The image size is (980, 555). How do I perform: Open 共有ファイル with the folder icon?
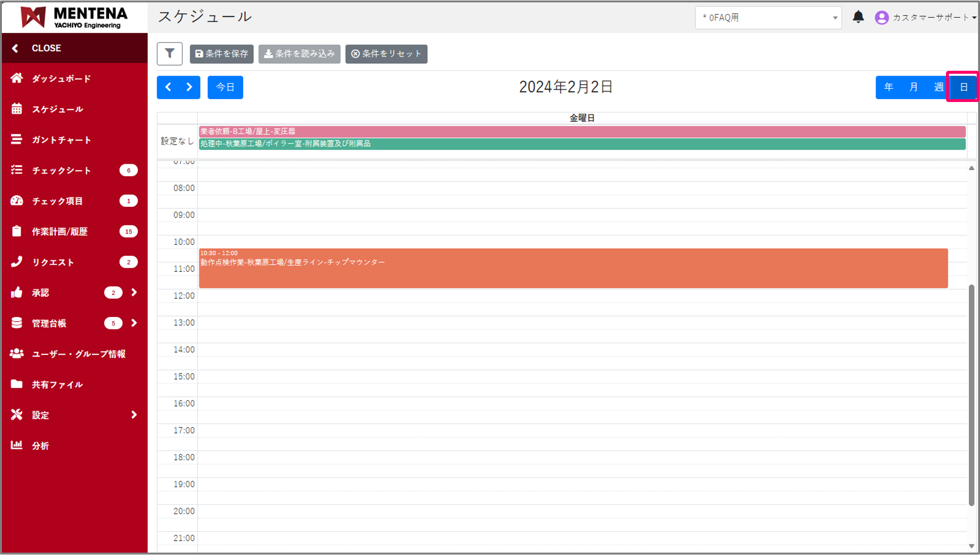[17, 384]
